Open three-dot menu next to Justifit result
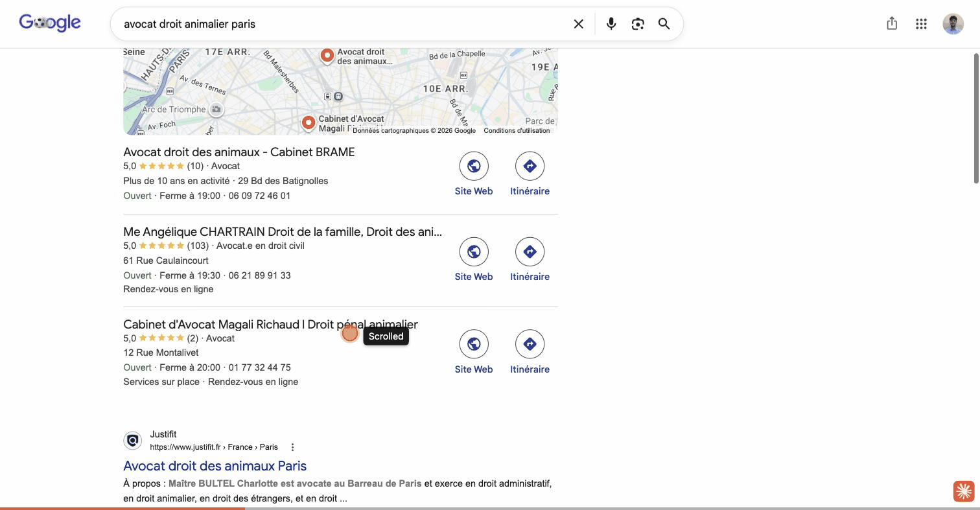Viewport: 980px width, 510px height. click(292, 447)
